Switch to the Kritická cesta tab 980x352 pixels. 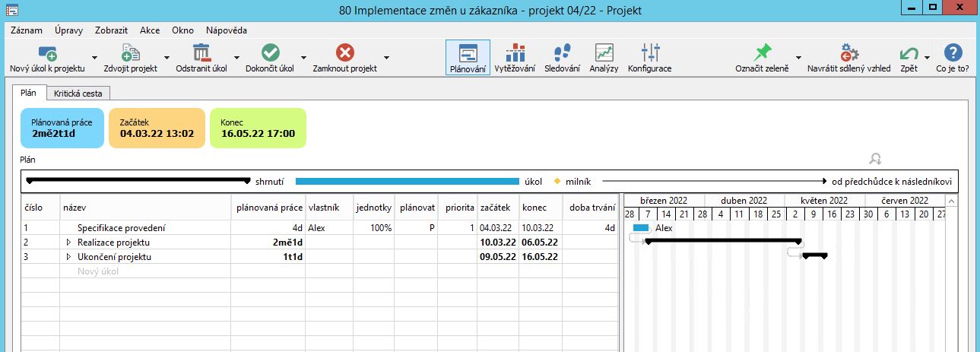coord(78,93)
